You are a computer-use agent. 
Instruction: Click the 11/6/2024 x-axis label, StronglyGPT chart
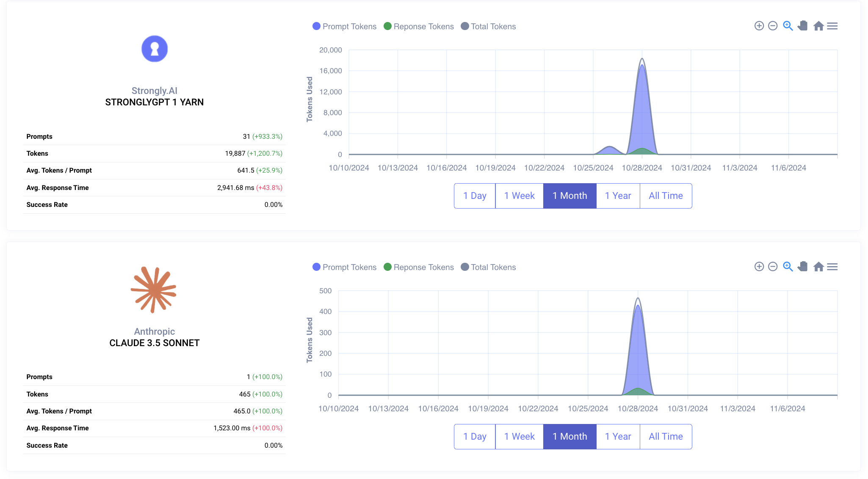coord(788,168)
